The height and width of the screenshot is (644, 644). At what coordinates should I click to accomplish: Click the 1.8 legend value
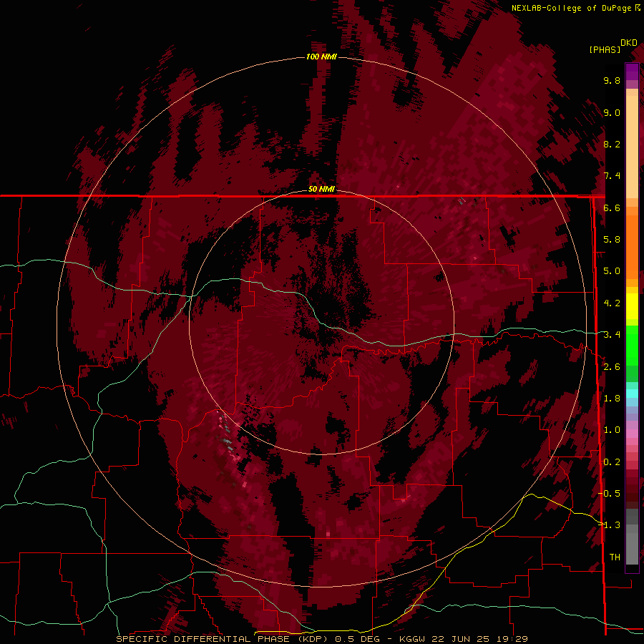pos(612,399)
